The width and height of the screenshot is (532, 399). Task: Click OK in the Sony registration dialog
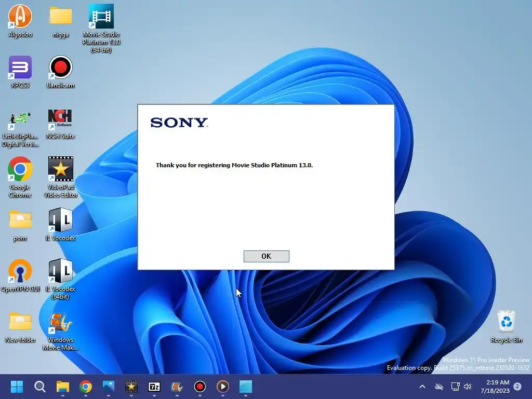click(x=267, y=256)
